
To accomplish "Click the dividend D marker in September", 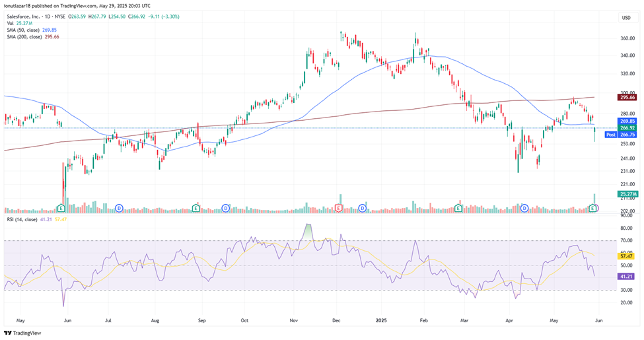I will pos(226,208).
